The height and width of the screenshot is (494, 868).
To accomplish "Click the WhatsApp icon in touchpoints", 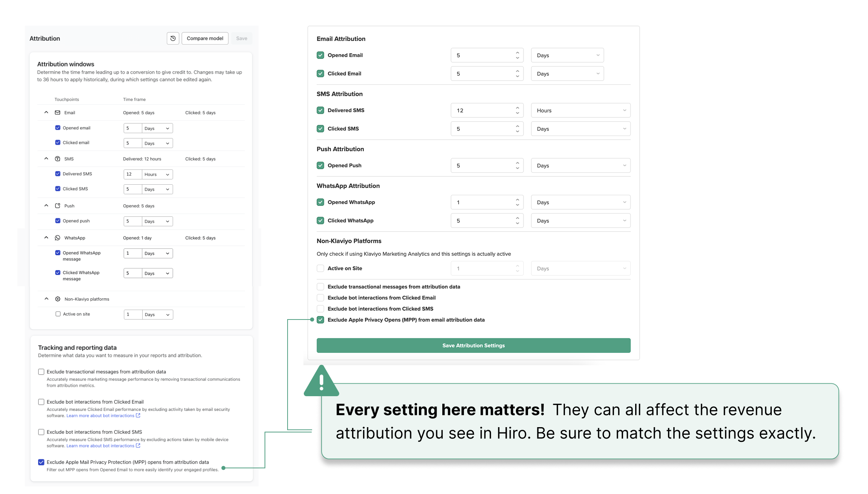I will click(x=57, y=238).
